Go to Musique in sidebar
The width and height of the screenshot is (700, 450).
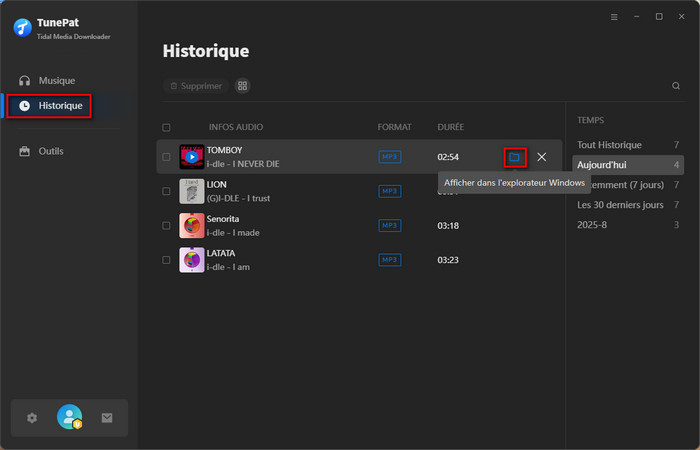coord(56,80)
